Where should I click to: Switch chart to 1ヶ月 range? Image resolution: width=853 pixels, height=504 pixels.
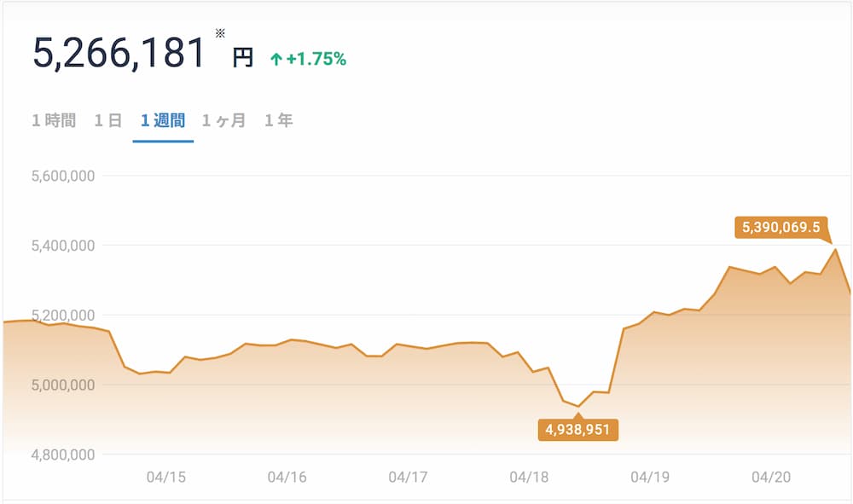(x=223, y=120)
